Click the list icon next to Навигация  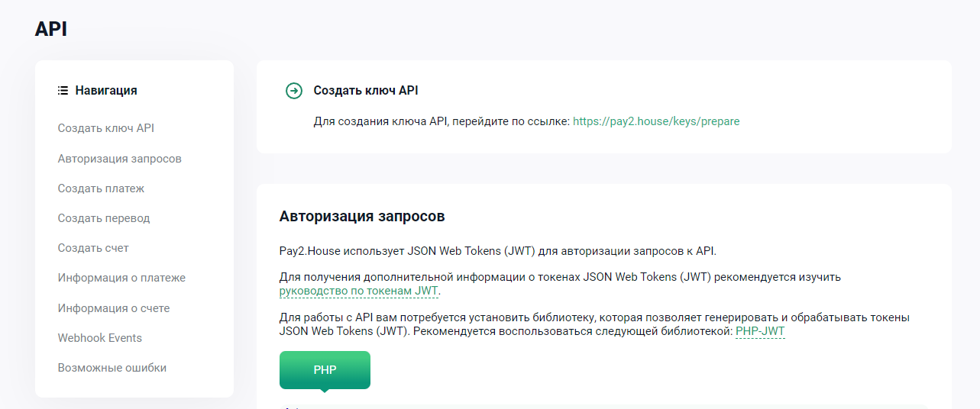click(63, 90)
